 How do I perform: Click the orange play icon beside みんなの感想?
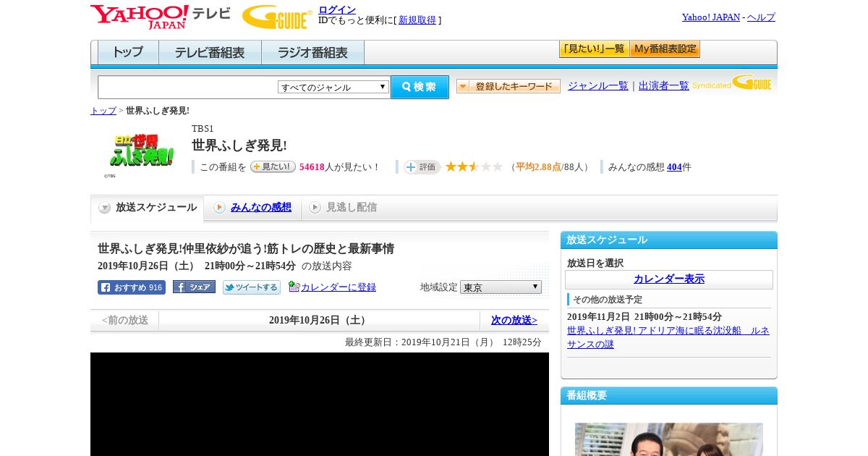coord(219,208)
